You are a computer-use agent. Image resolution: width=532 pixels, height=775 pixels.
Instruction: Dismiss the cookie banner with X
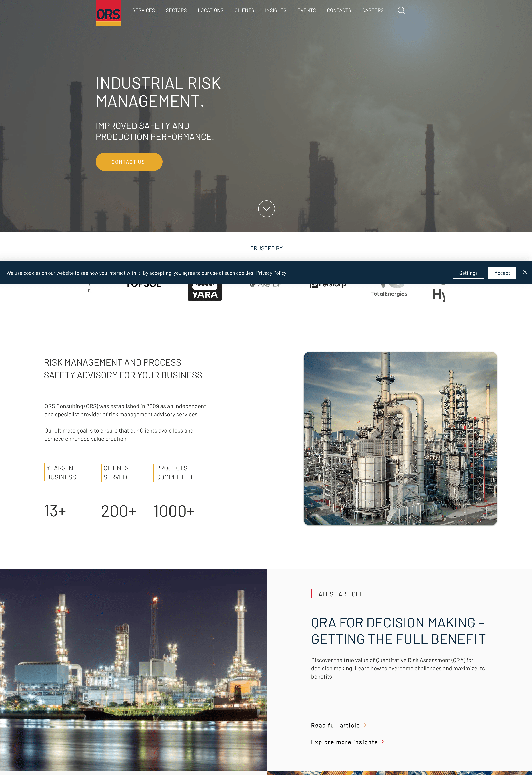525,272
